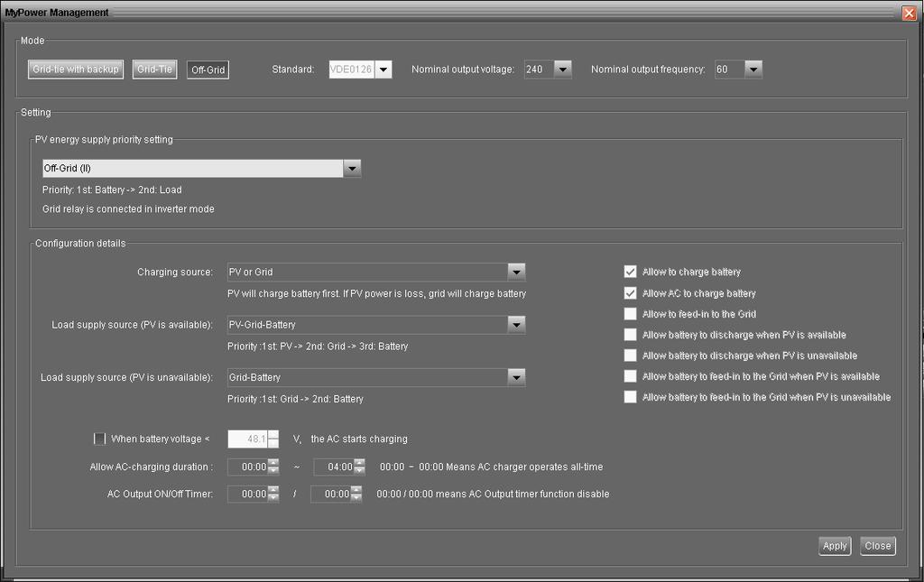This screenshot has width=924, height=582.
Task: Expand the PV energy supply priority dropdown
Action: pyautogui.click(x=352, y=169)
